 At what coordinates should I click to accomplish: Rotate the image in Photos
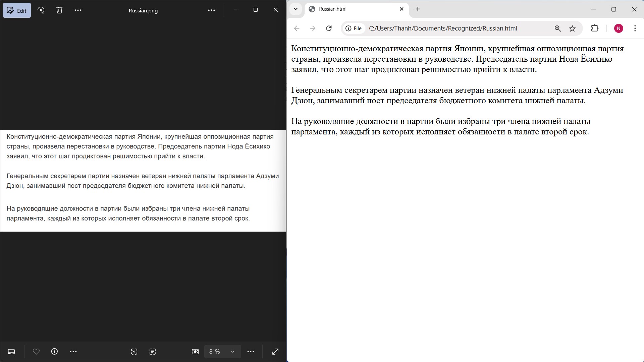tap(41, 10)
